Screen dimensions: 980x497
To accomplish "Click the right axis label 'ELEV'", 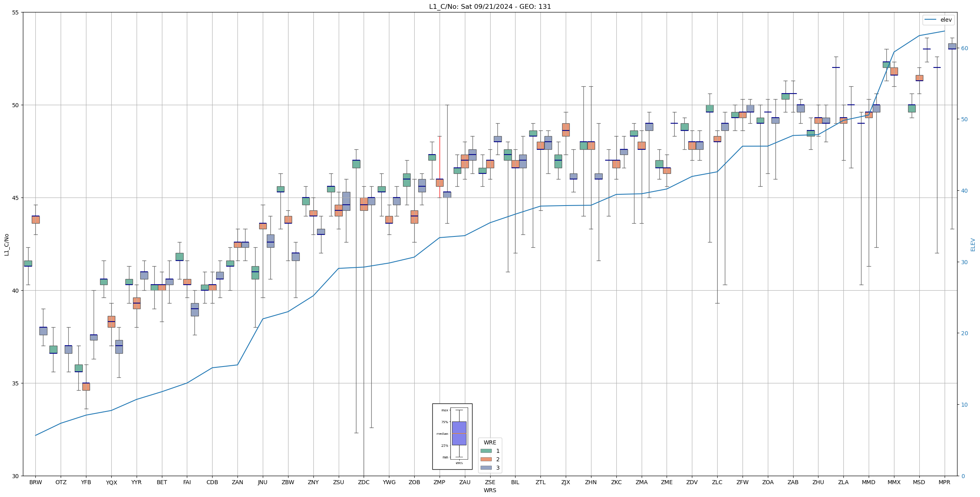I will click(973, 244).
